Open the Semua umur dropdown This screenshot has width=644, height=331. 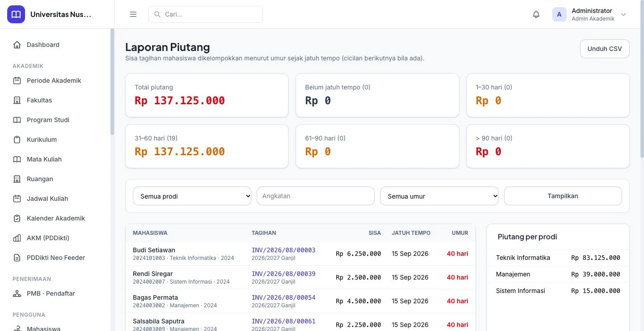439,196
